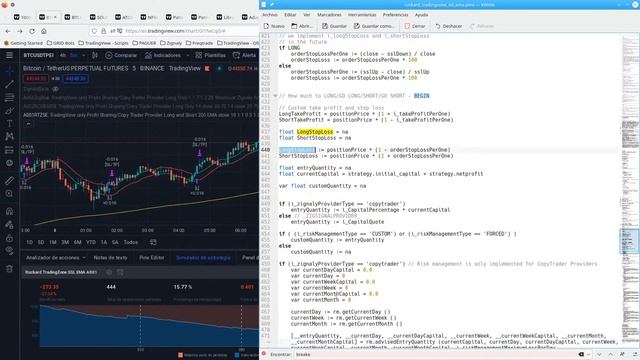Click Abrir to open a file
The width and height of the screenshot is (640, 360).
click(x=302, y=26)
